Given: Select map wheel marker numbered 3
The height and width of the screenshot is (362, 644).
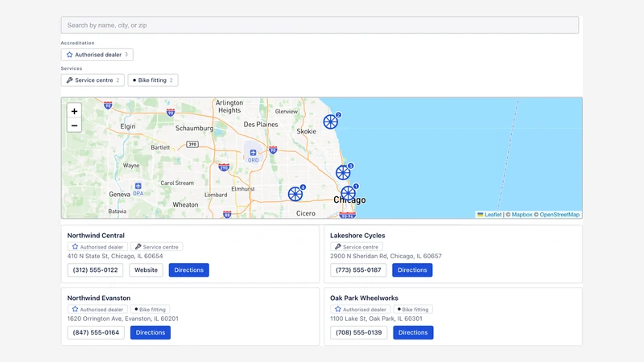Looking at the screenshot, I should [x=344, y=172].
